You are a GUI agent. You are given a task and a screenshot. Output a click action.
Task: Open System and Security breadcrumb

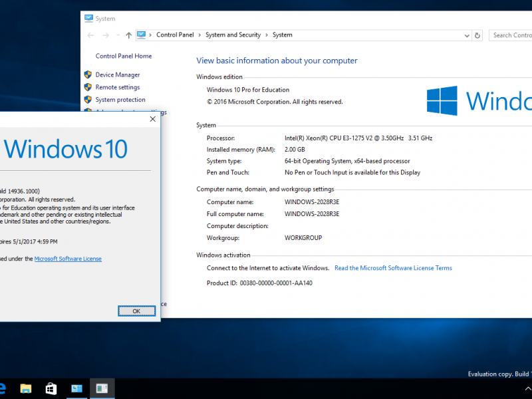click(x=233, y=35)
